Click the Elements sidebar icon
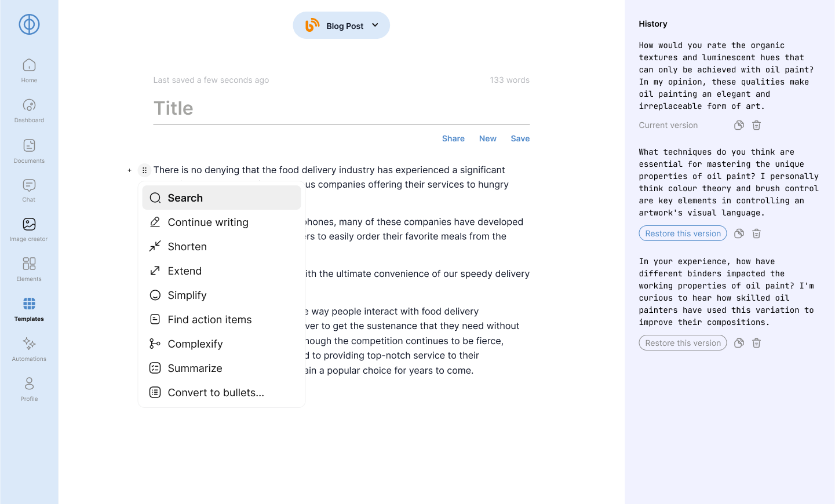835x504 pixels. click(29, 269)
